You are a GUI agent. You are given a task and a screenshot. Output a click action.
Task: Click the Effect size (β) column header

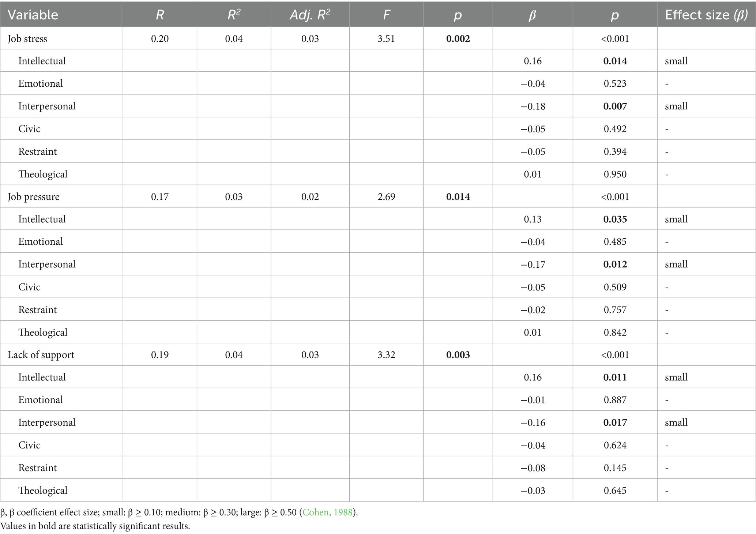(x=706, y=15)
